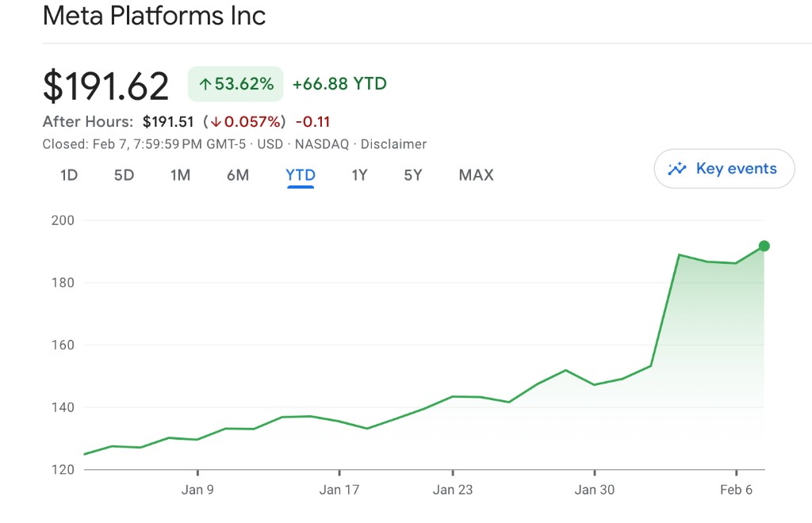
Task: Select the active YTD tab
Action: click(x=301, y=175)
